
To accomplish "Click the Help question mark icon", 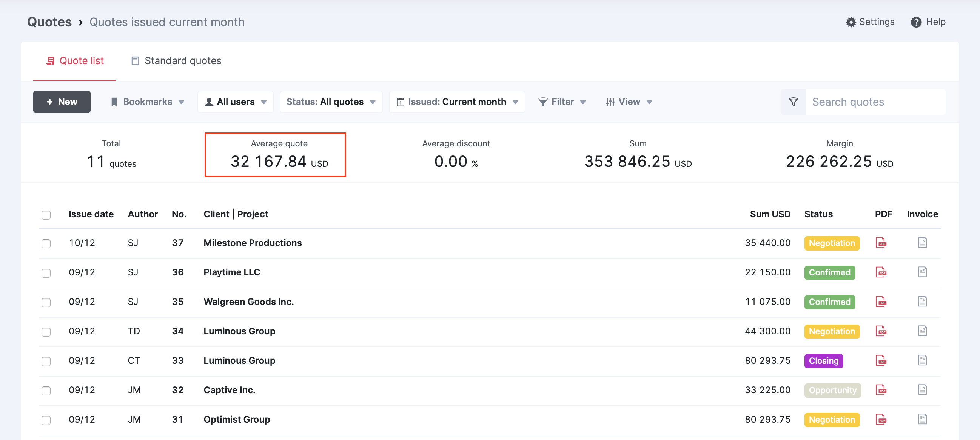I will [x=916, y=22].
